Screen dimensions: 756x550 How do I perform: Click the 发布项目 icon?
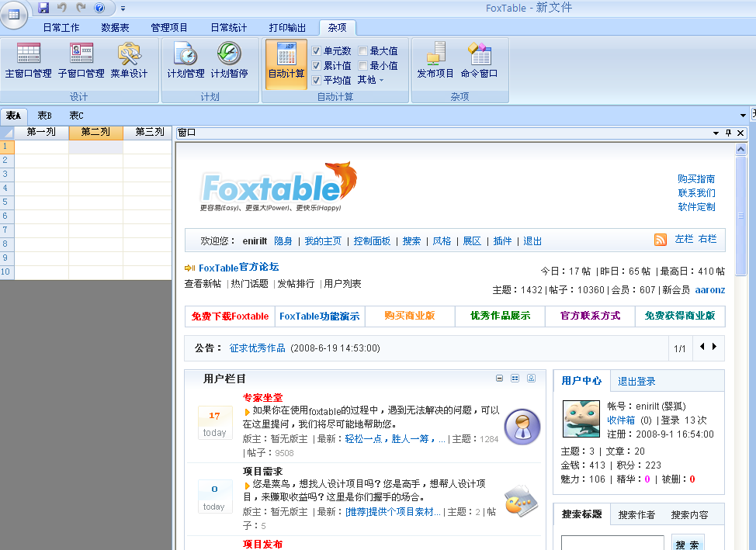click(x=435, y=61)
